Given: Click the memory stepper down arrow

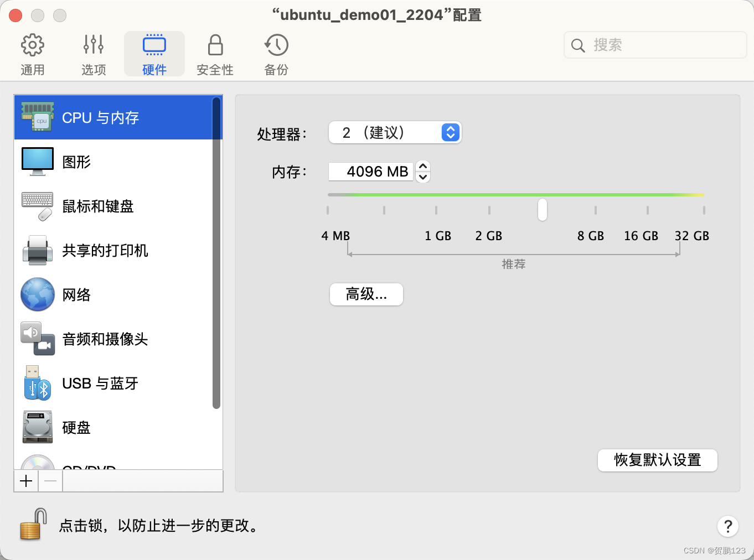Looking at the screenshot, I should 422,177.
